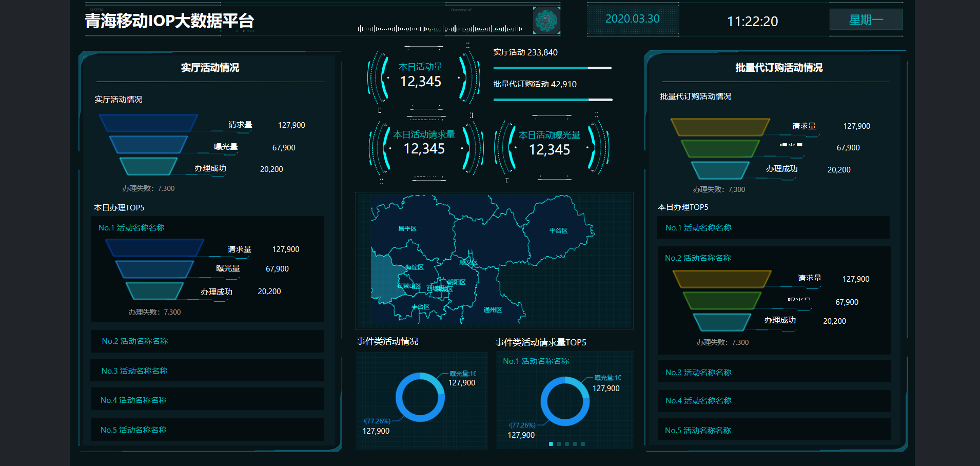Screen dimensions: 980x466
Task: Click the globe icon in the header
Action: point(546,21)
